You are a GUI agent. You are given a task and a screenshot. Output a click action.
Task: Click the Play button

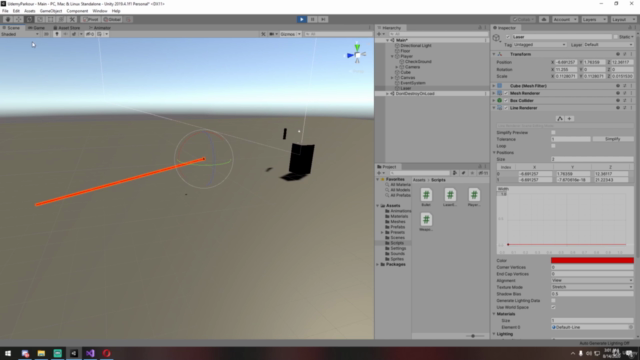pos(302,19)
